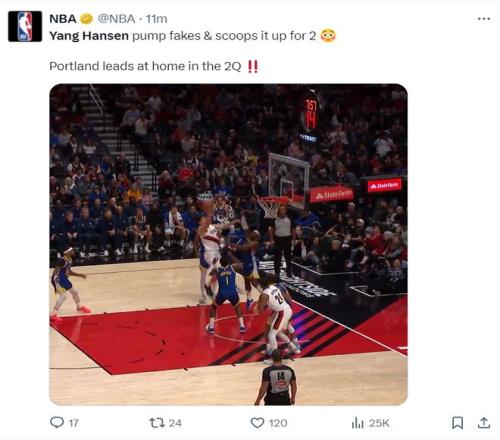Click the flushed face emoji in tweet
This screenshot has width=500, height=440.
coord(328,35)
